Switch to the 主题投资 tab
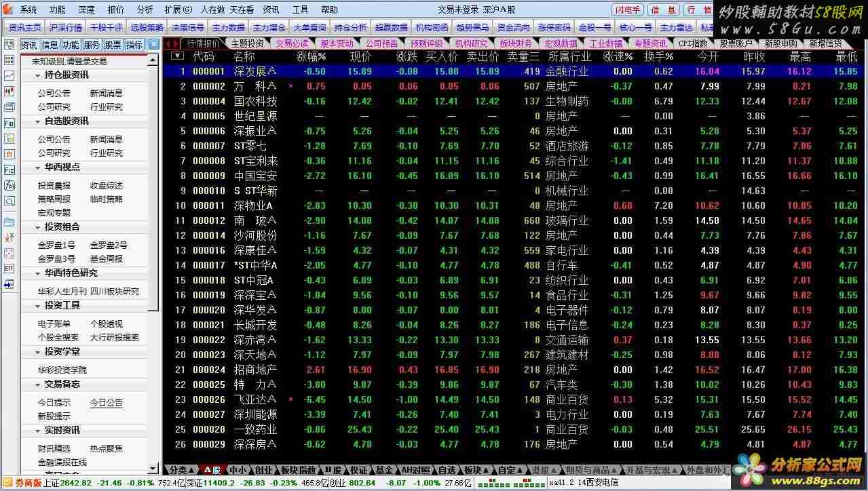 tap(246, 43)
